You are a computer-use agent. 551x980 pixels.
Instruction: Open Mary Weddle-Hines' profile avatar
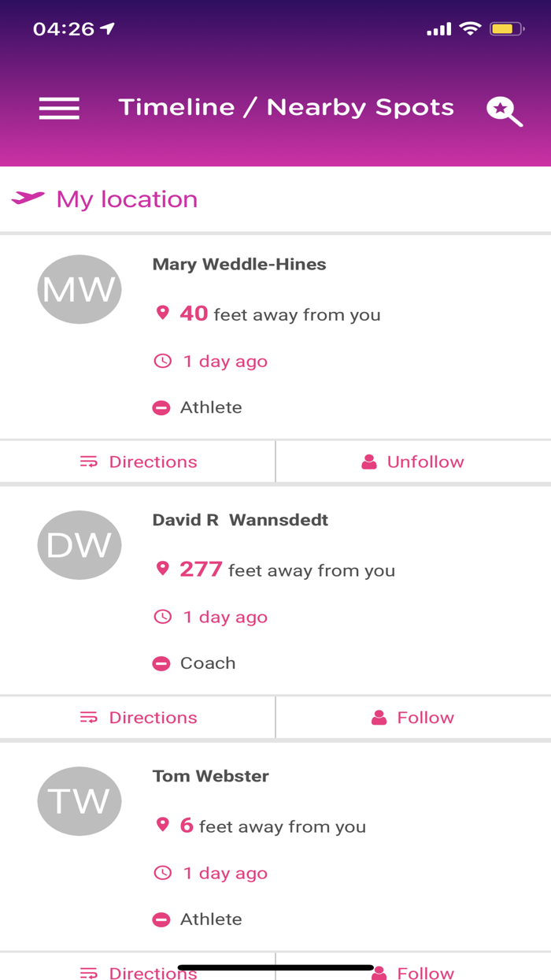point(80,289)
